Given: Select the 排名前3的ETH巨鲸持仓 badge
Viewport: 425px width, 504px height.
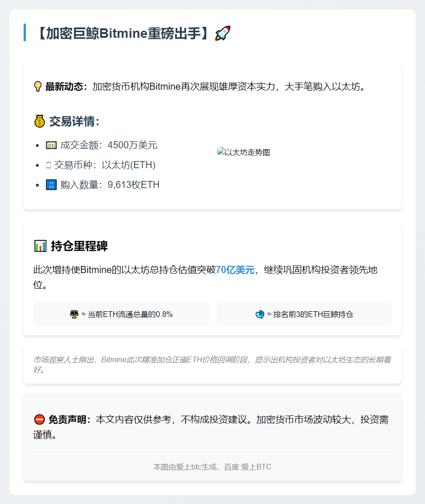Looking at the screenshot, I should pyautogui.click(x=304, y=313).
